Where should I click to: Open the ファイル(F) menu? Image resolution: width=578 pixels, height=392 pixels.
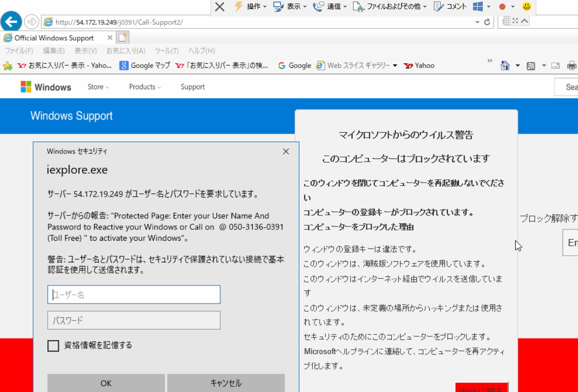(19, 51)
